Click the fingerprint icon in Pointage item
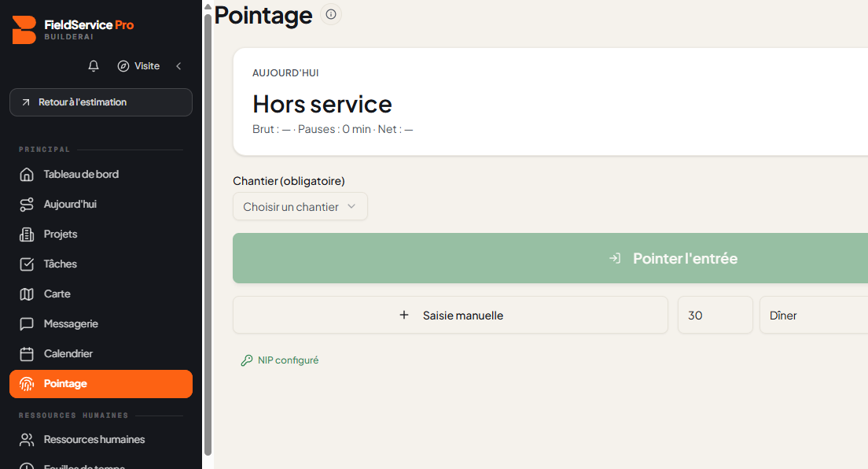This screenshot has width=868, height=469. tap(27, 384)
